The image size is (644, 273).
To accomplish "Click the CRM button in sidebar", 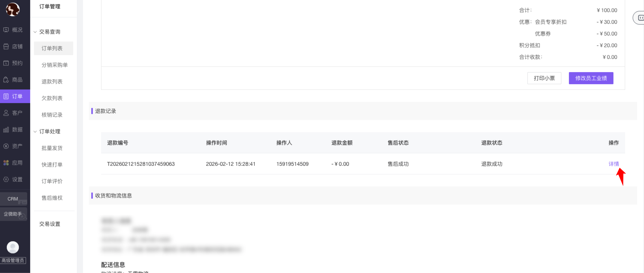I will [13, 199].
